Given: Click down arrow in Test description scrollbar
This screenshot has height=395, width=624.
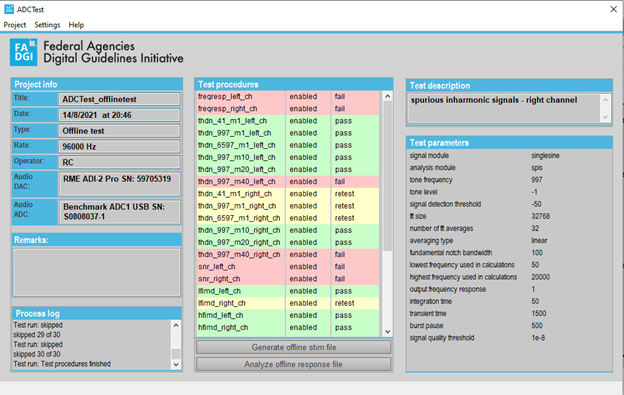Looking at the screenshot, I should pos(605,117).
